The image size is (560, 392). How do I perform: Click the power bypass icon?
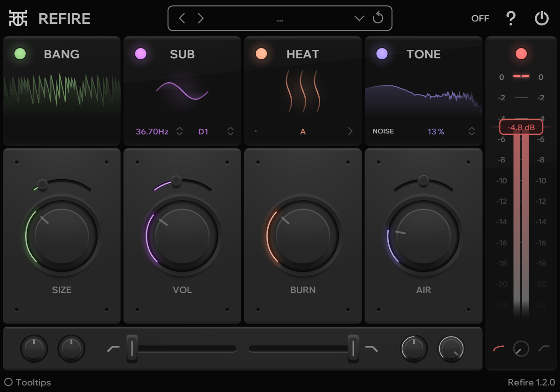541,19
